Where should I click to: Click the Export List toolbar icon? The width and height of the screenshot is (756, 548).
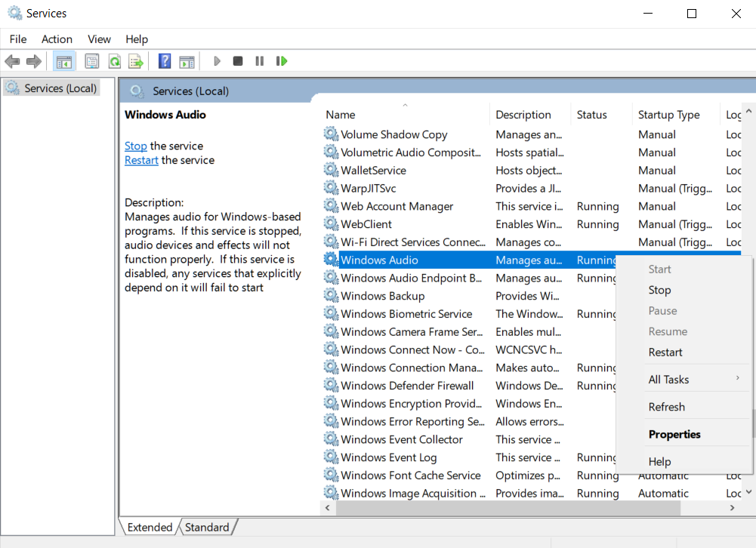136,61
